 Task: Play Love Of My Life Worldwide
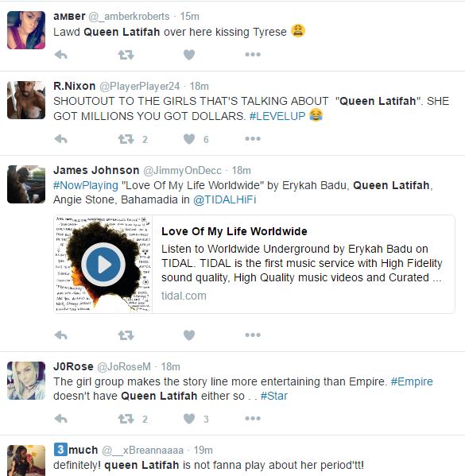tap(103, 265)
